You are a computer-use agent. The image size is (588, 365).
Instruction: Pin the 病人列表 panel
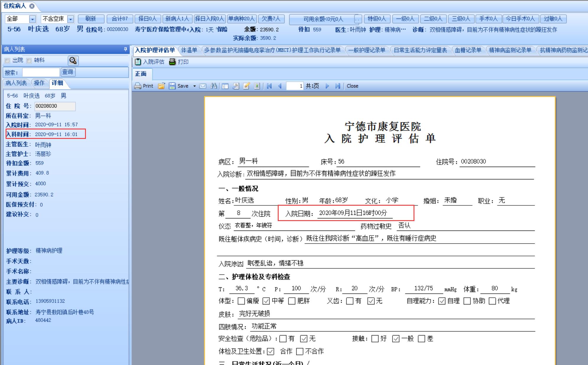[x=125, y=49]
